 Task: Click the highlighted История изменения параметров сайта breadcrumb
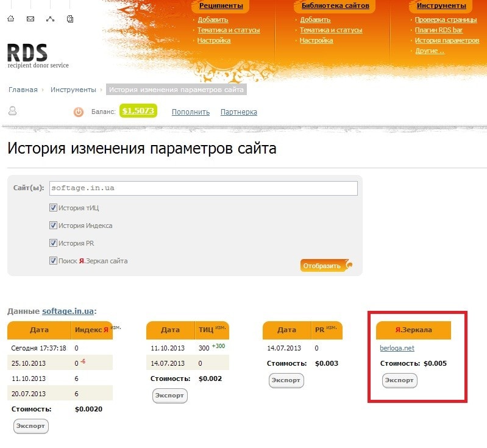(176, 90)
